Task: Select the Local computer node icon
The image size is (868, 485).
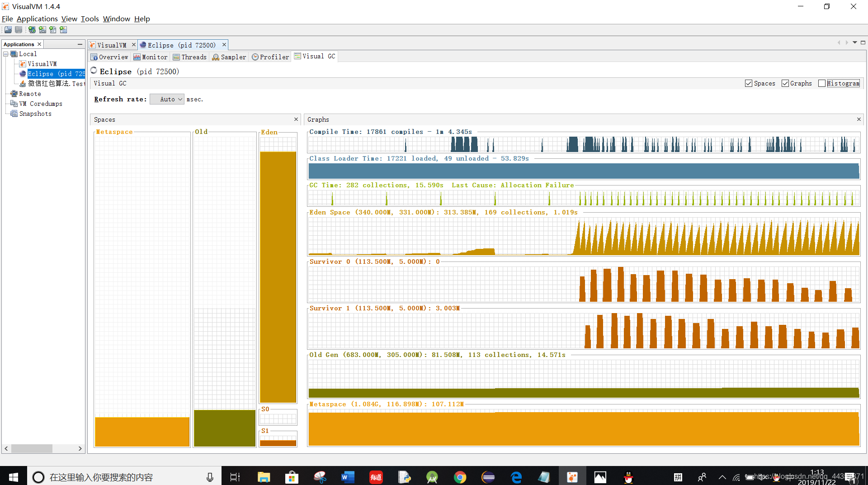Action: 14,54
